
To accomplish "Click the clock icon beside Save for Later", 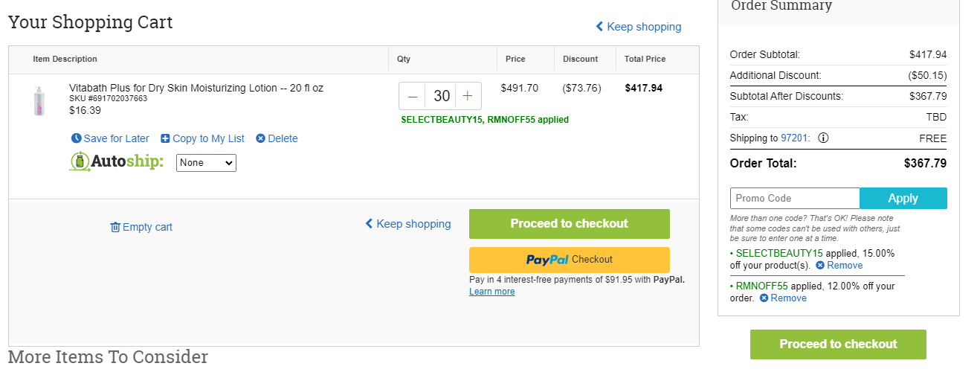I will pyautogui.click(x=76, y=138).
